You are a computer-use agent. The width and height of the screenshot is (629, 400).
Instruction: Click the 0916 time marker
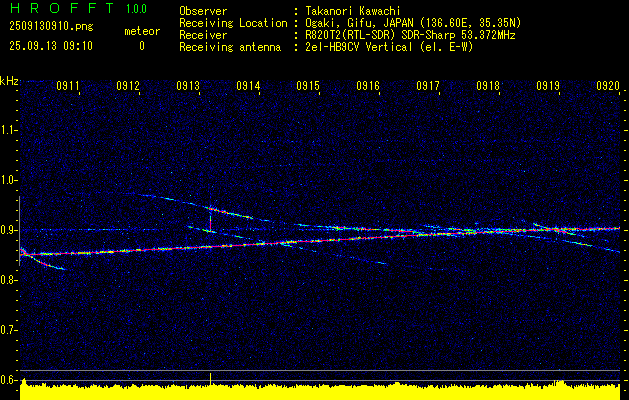coord(368,86)
